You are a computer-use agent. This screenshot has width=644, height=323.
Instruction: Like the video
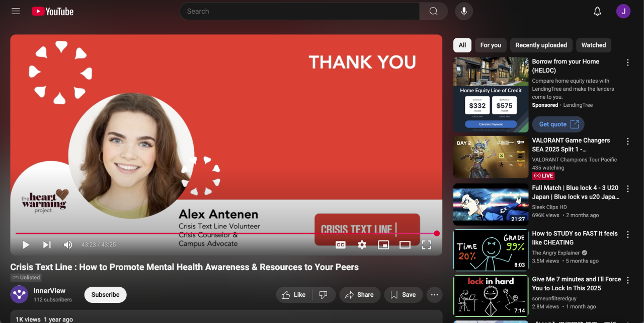point(294,295)
